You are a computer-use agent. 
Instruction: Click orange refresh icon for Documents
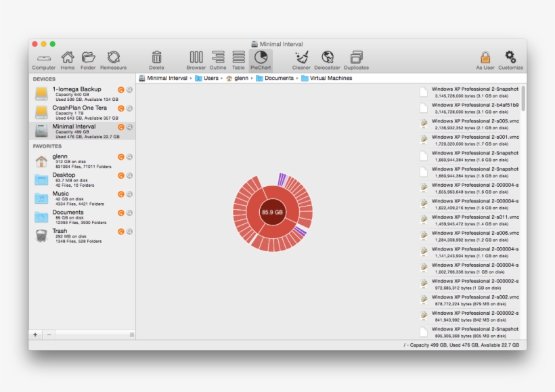[x=121, y=213]
